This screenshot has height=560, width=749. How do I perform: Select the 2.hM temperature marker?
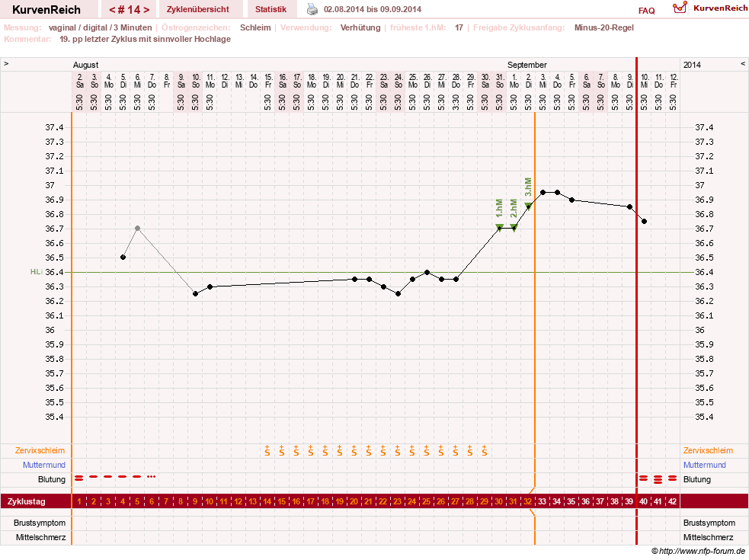514,228
